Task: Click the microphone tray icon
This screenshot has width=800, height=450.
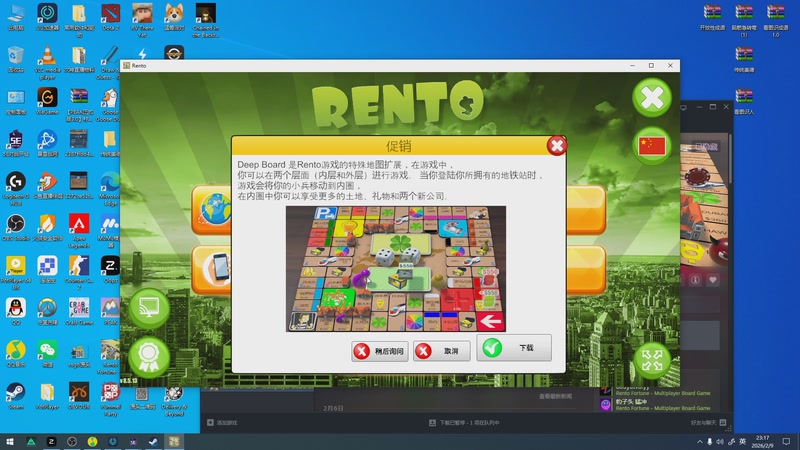Action: click(710, 442)
